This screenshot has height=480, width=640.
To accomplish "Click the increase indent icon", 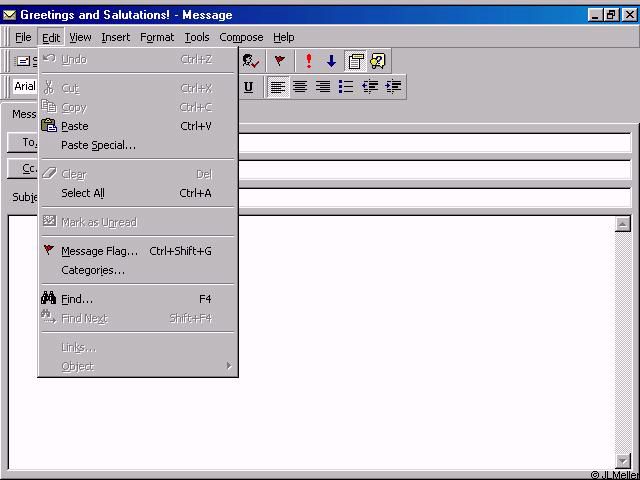I will coord(393,87).
